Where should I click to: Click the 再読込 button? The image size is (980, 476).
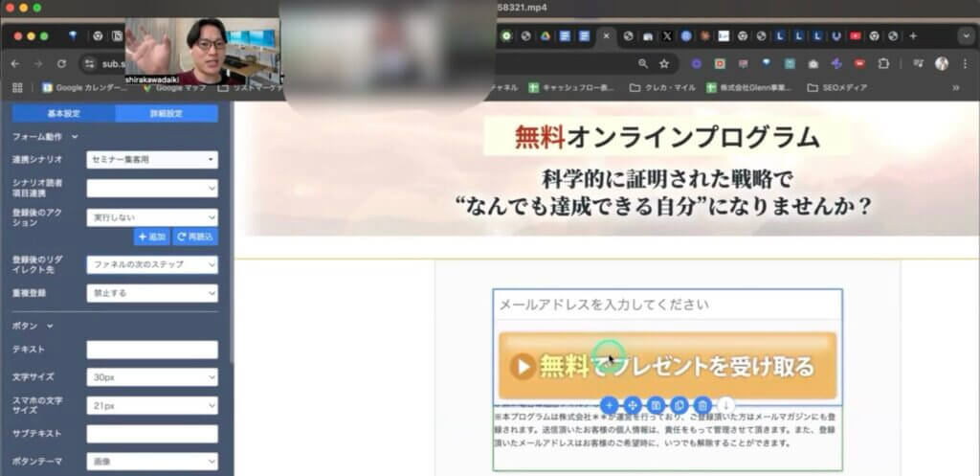(x=194, y=237)
